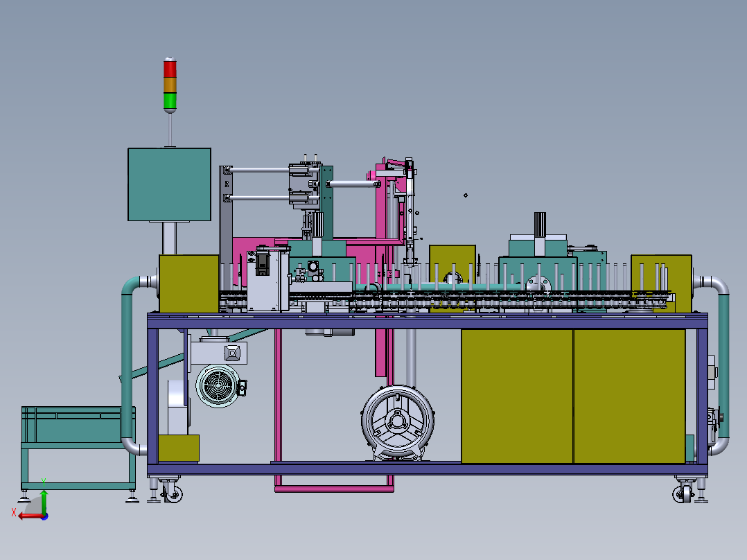The height and width of the screenshot is (560, 747).
Task: Select the green segment of the signal tower light
Action: coord(170,101)
